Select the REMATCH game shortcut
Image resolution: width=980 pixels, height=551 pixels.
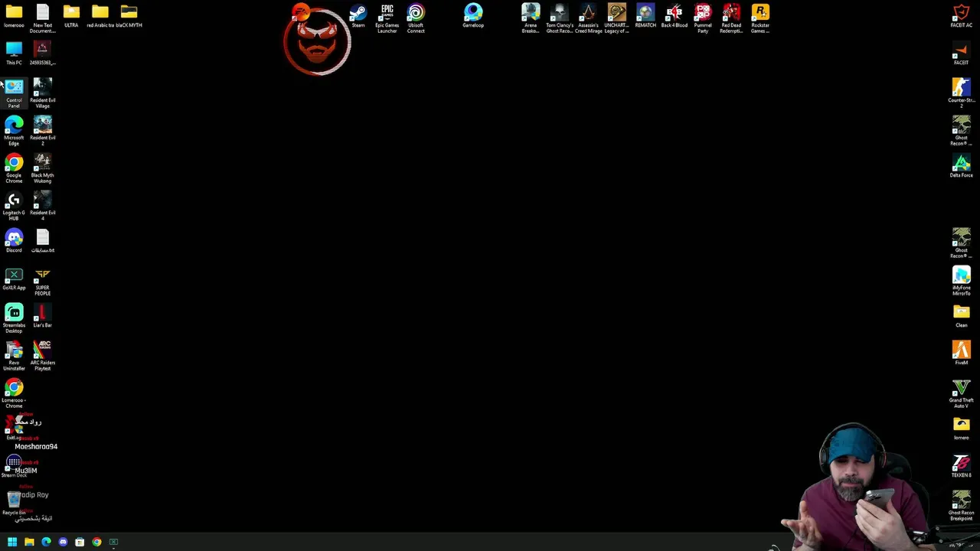pyautogui.click(x=645, y=16)
